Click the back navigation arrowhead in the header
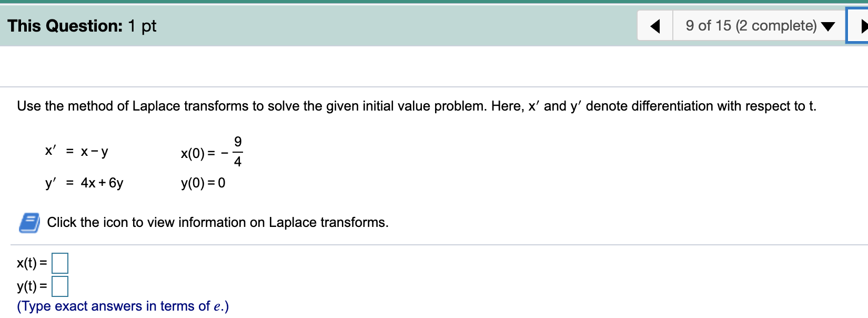This screenshot has height=318, width=868. coord(654,25)
